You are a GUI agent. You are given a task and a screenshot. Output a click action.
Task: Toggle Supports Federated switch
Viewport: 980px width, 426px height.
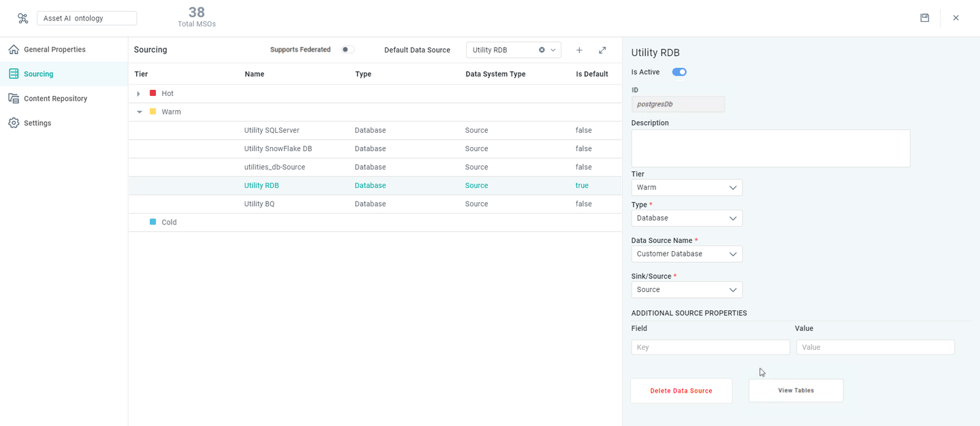(x=348, y=50)
